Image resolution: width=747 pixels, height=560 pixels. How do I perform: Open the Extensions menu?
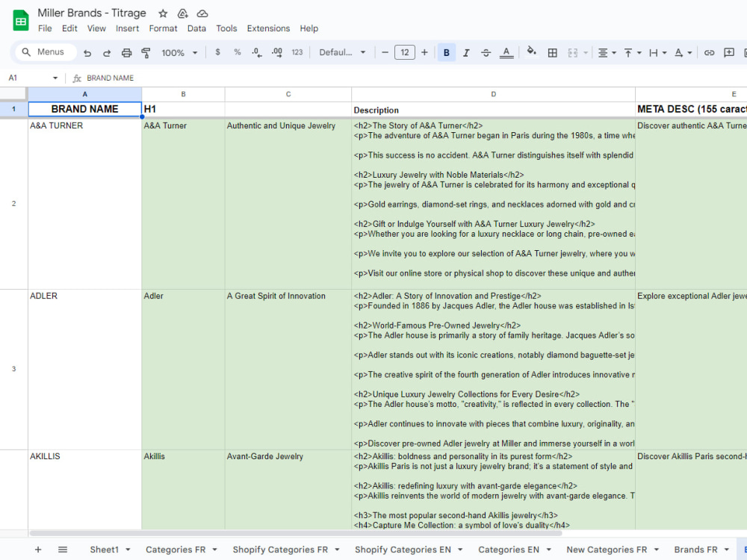click(x=268, y=28)
